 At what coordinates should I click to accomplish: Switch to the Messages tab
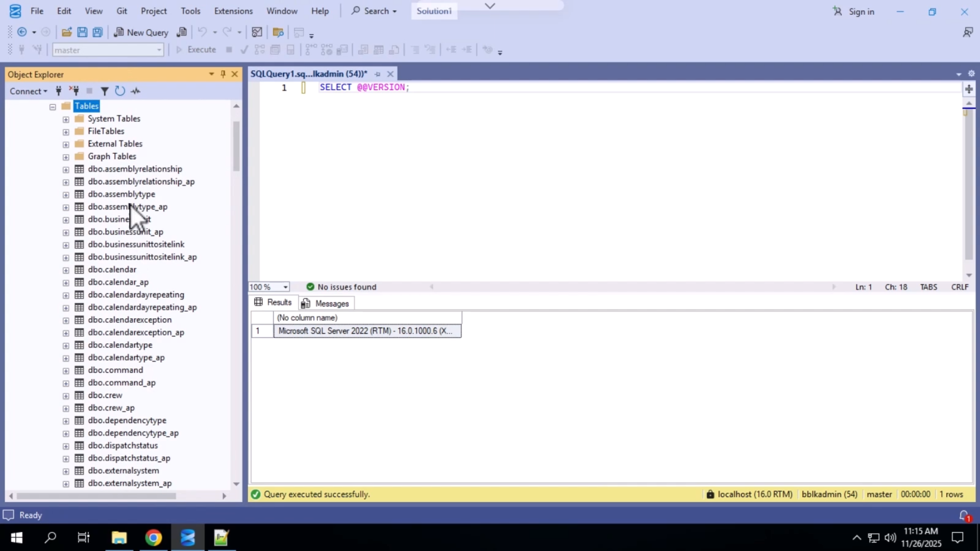tap(327, 303)
